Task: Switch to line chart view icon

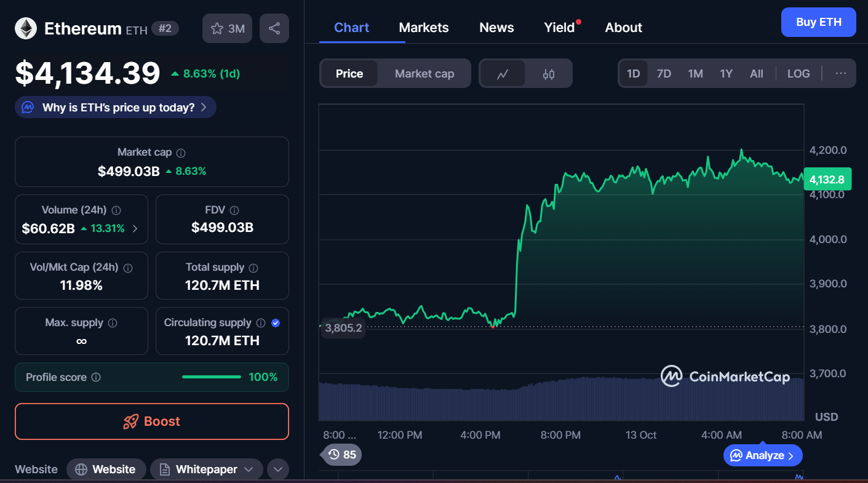Action: 503,74
